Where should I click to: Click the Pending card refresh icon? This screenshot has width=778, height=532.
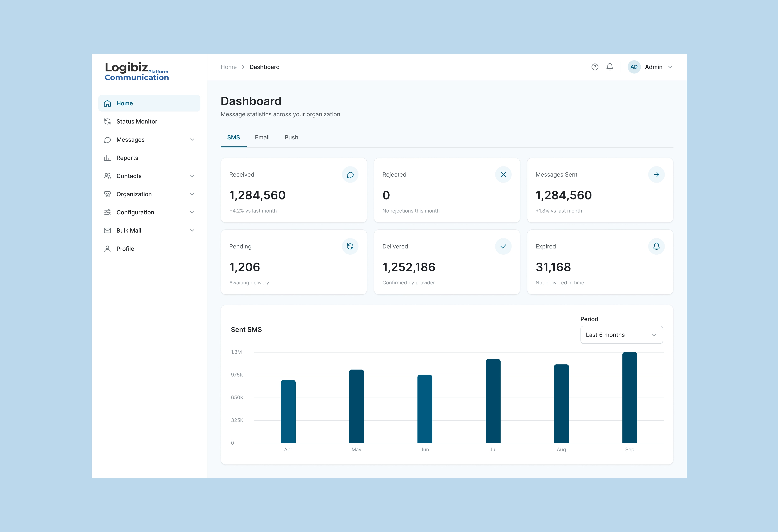350,246
